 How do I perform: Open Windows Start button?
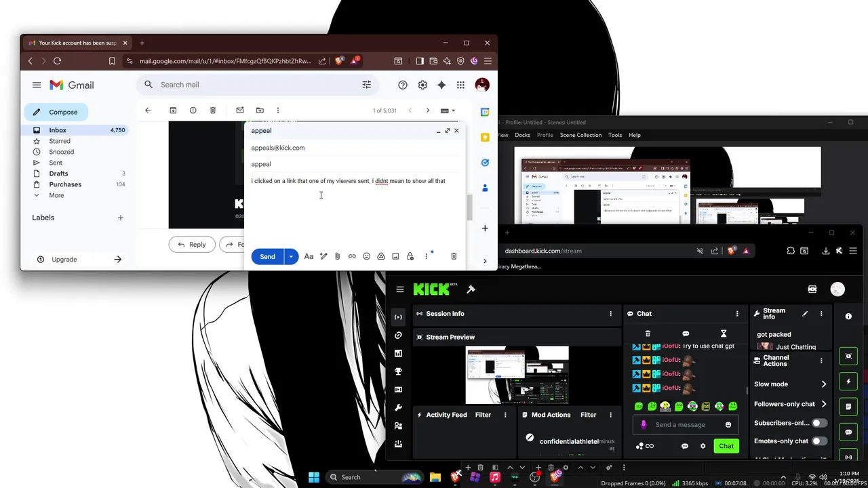(x=314, y=477)
